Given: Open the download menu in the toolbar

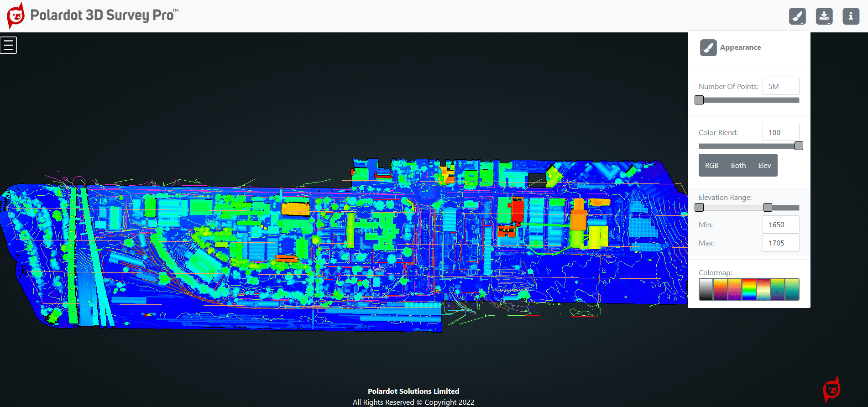Looking at the screenshot, I should pyautogui.click(x=824, y=16).
